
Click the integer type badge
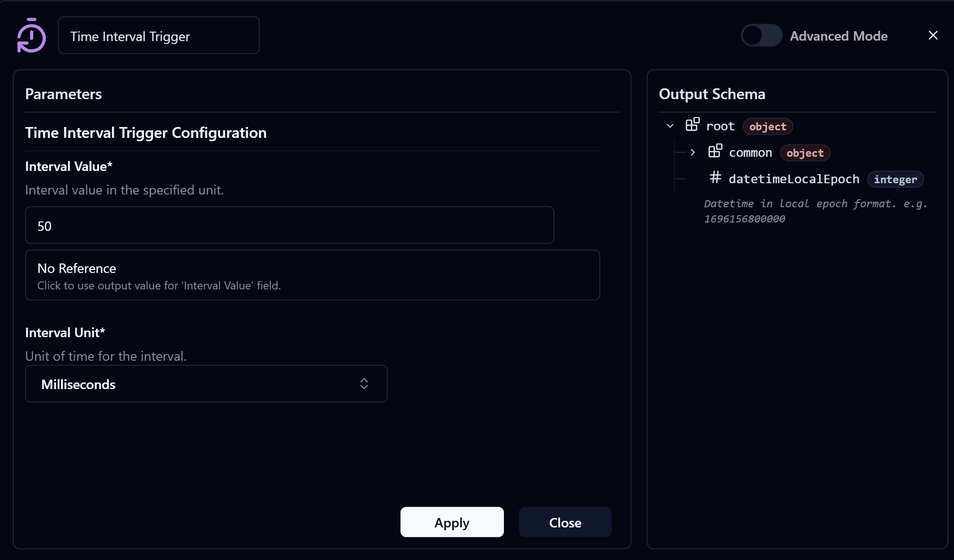(895, 179)
